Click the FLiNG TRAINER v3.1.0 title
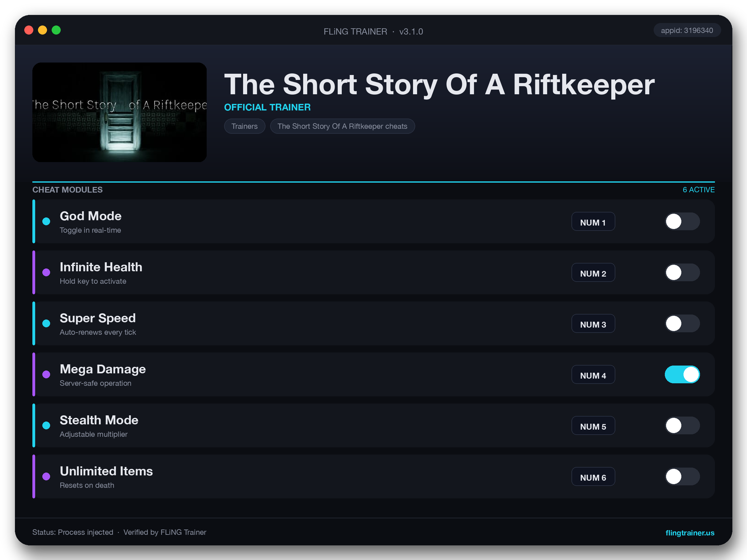The image size is (747, 560). (x=373, y=31)
